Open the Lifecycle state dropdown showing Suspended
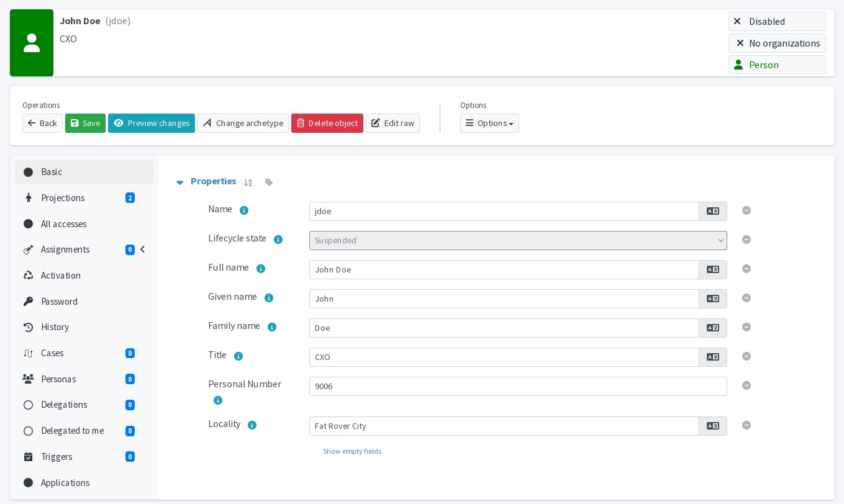 pos(518,240)
